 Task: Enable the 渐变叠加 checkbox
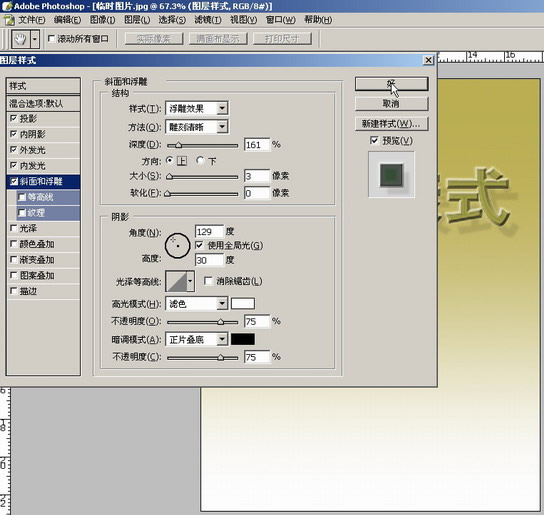[14, 260]
